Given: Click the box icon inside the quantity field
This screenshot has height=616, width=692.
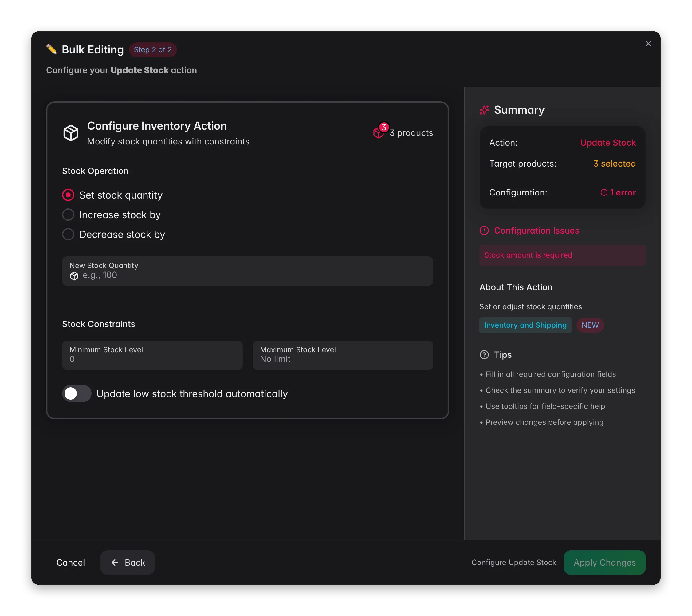Looking at the screenshot, I should click(x=74, y=276).
